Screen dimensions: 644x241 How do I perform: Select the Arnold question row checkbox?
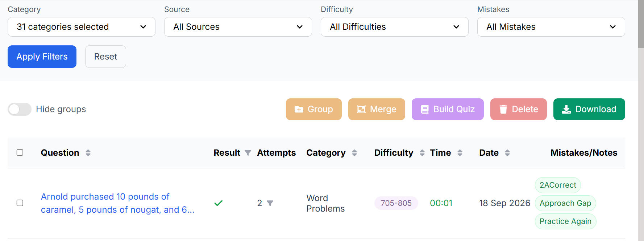tap(20, 203)
